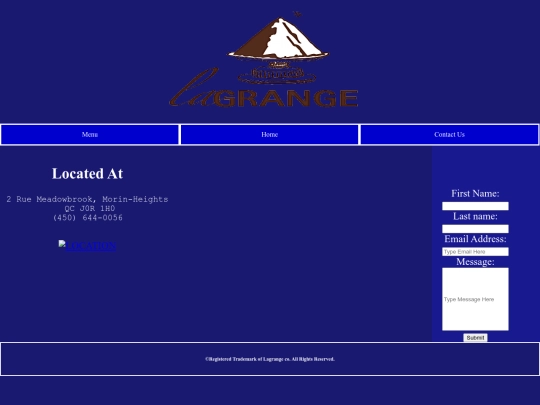Viewport: 540px width, 405px height.
Task: Click the address line 2 Rue Meadowbrook
Action: [x=87, y=199]
